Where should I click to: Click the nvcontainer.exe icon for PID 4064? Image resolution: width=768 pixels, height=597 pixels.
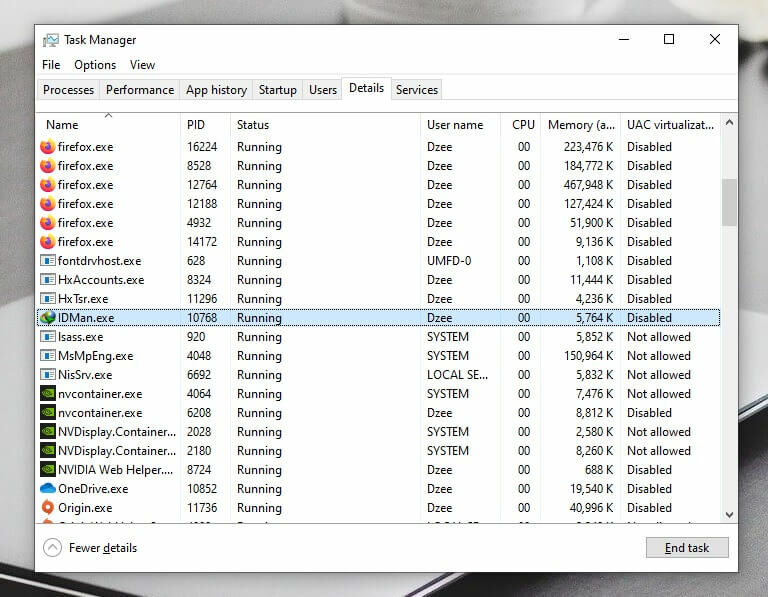(48, 394)
